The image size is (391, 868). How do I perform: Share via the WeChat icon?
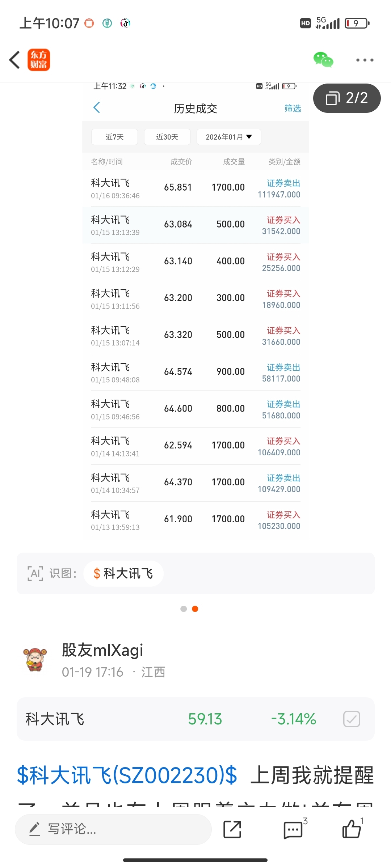click(323, 60)
